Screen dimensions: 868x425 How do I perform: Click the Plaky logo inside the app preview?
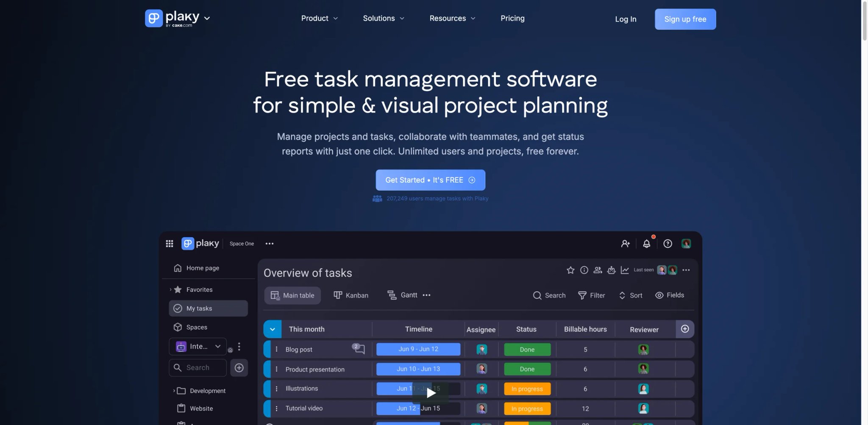(200, 243)
